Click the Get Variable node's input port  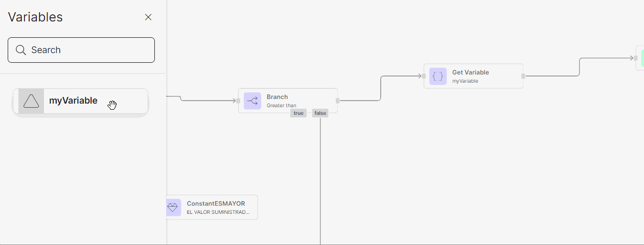point(424,77)
